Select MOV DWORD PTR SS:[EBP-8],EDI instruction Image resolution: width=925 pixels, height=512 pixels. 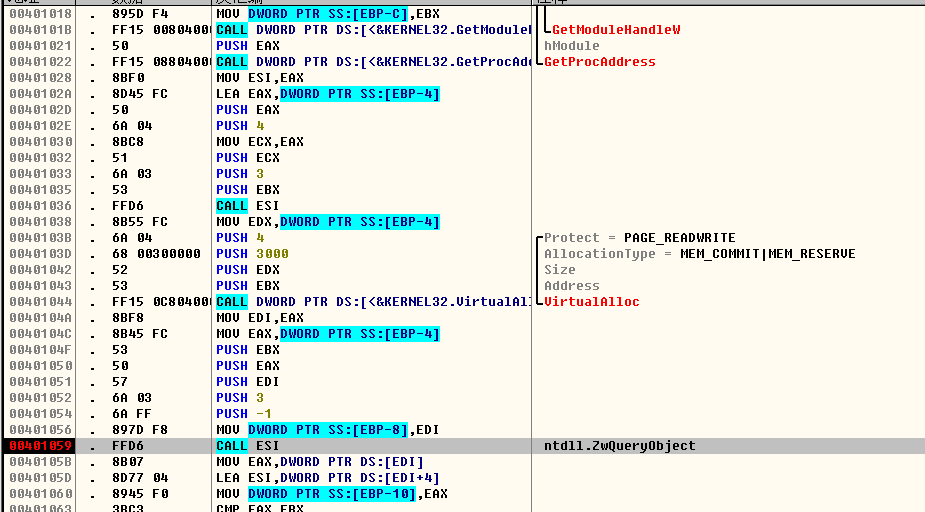[x=328, y=430]
